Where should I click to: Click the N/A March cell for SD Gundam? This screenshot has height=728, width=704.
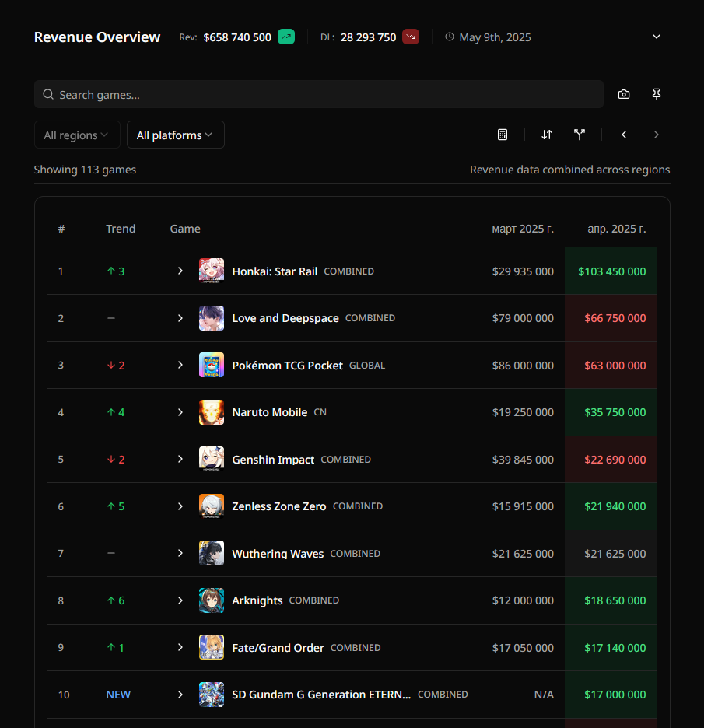544,695
